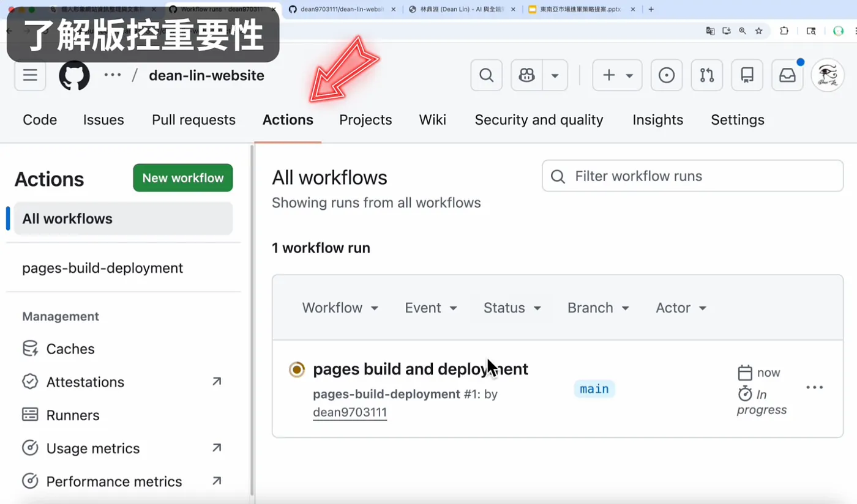This screenshot has height=504, width=857.
Task: Switch to the dean9703111/dean-lin-website browser tab
Action: (341, 9)
